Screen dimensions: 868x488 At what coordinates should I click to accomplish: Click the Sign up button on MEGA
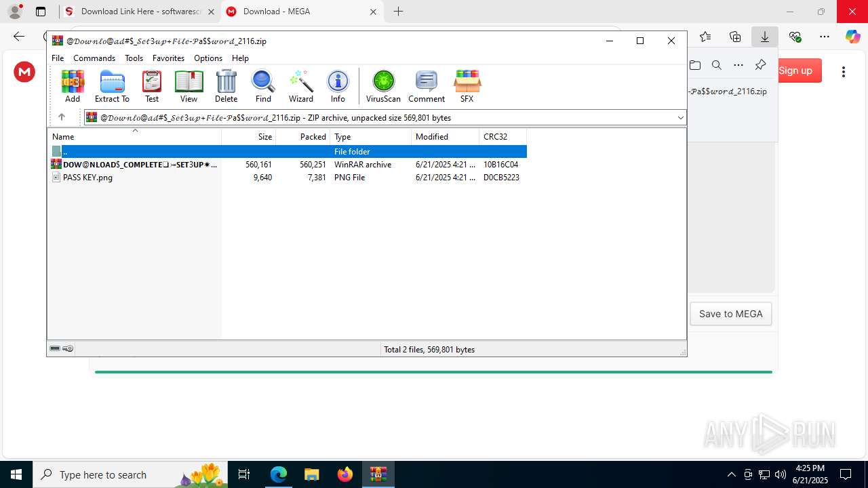(795, 70)
